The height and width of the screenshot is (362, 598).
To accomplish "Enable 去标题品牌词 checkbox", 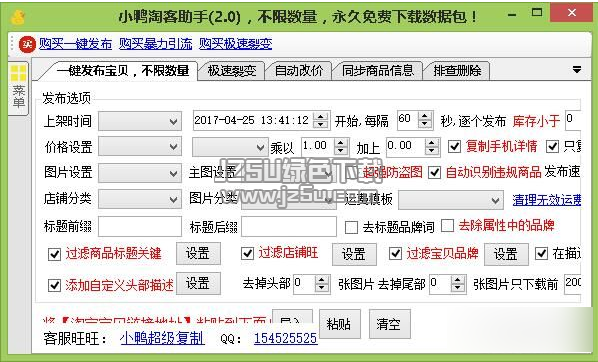I will [351, 227].
